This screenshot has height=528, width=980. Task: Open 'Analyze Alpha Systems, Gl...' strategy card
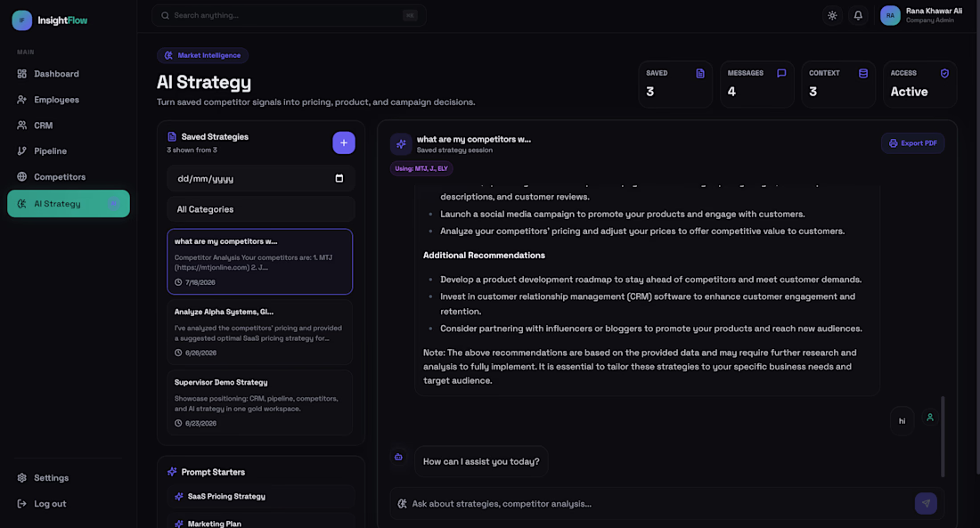tap(260, 332)
